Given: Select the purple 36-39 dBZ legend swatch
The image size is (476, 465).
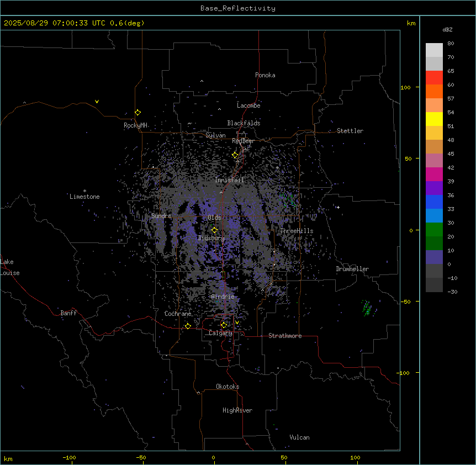Looking at the screenshot, I should (434, 188).
